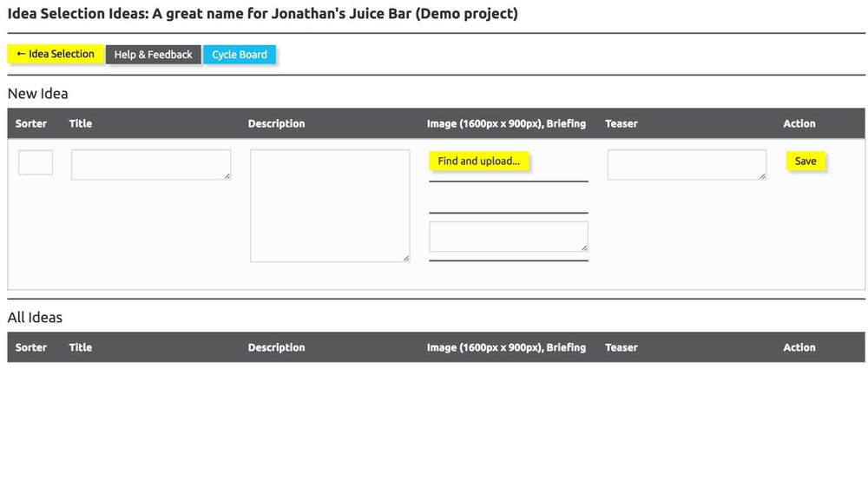This screenshot has height=488, width=868.
Task: Go to the Cycle Board
Action: [240, 55]
